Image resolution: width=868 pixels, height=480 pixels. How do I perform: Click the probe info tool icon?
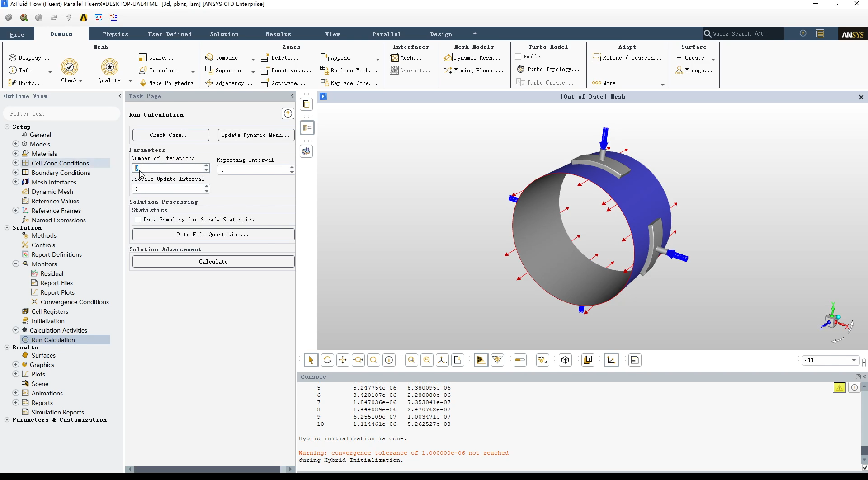click(389, 360)
